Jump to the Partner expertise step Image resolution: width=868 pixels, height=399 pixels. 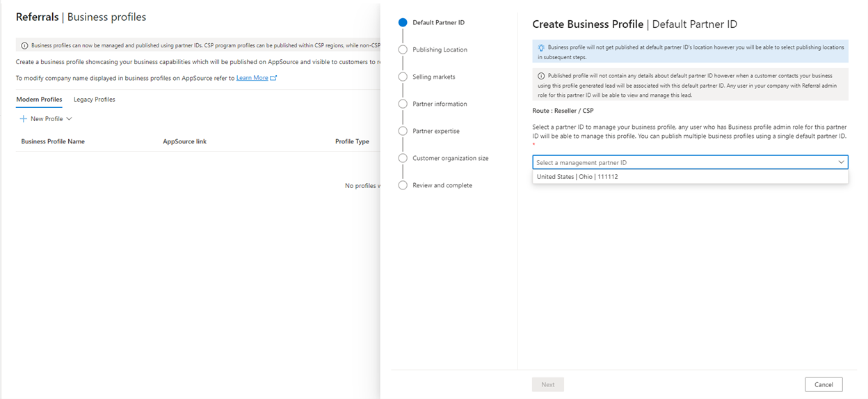point(436,131)
